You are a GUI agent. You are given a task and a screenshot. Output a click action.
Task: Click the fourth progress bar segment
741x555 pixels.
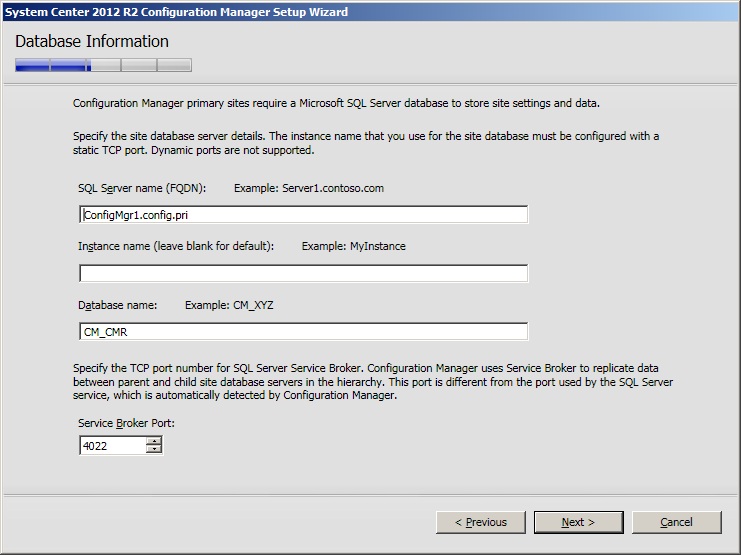(139, 66)
